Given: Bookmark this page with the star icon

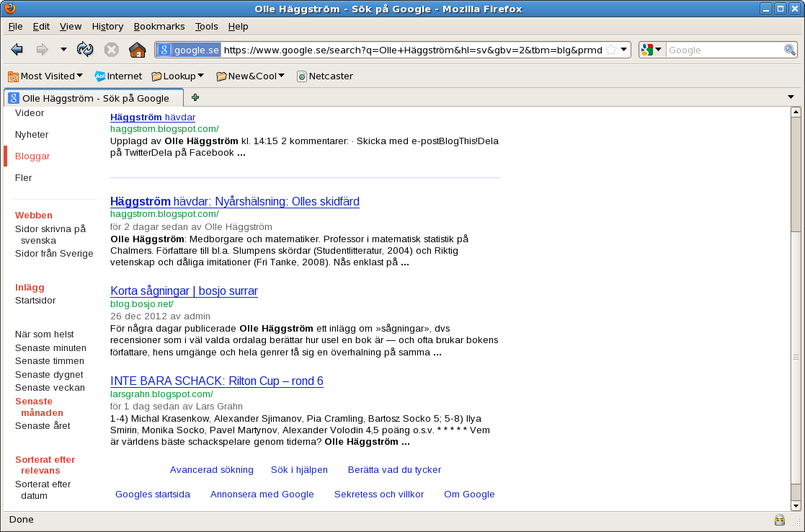Looking at the screenshot, I should [x=611, y=50].
